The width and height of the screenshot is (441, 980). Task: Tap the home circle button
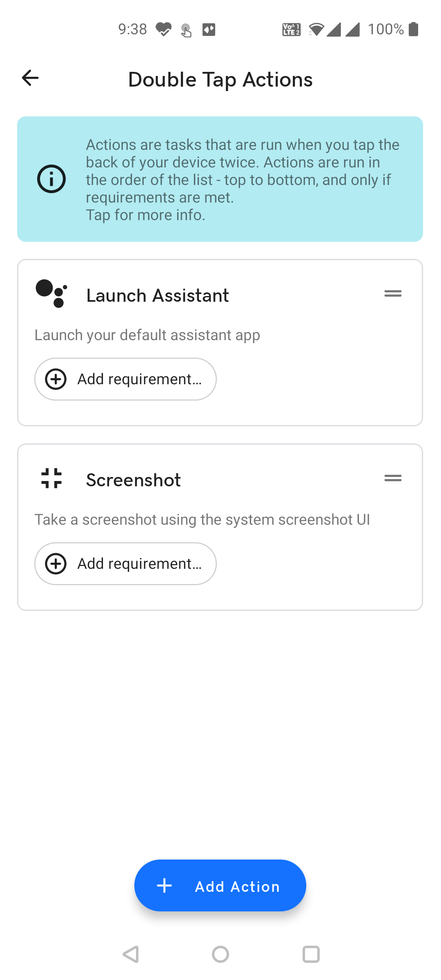coord(220,954)
